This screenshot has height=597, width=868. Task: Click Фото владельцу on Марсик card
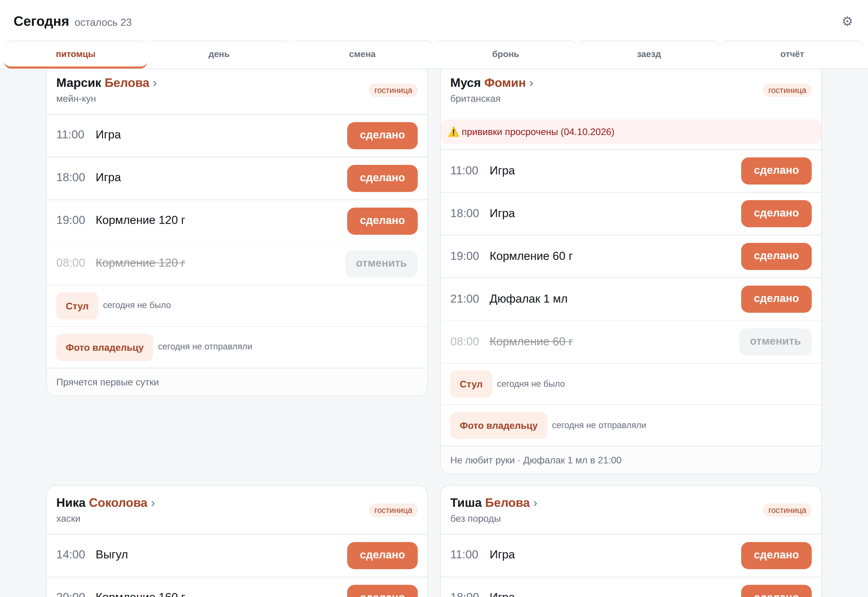(105, 347)
